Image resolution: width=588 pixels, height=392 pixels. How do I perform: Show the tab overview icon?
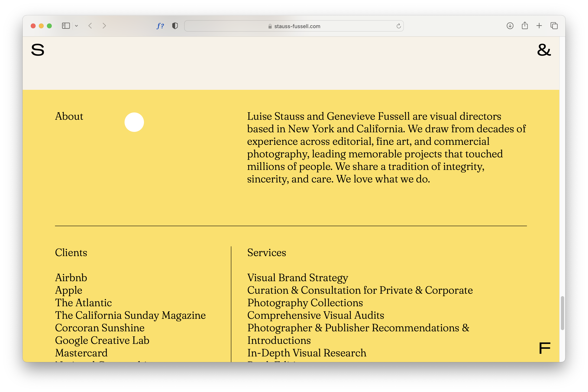tap(554, 26)
